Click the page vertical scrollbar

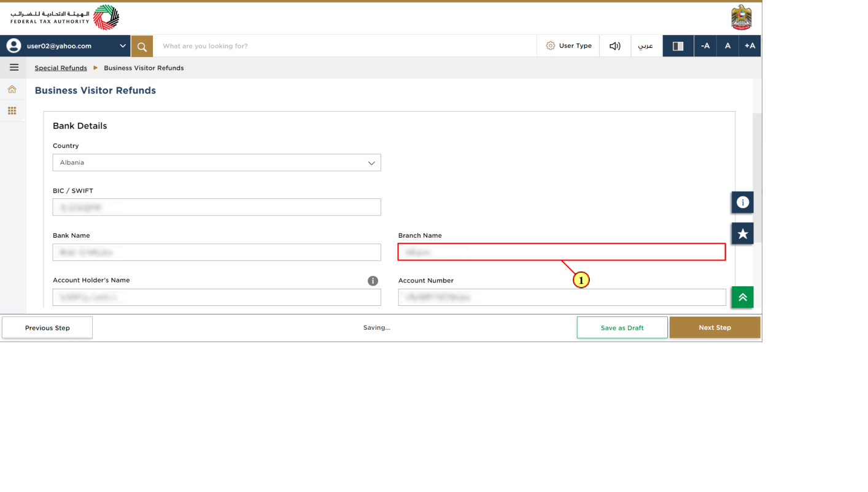(x=758, y=178)
